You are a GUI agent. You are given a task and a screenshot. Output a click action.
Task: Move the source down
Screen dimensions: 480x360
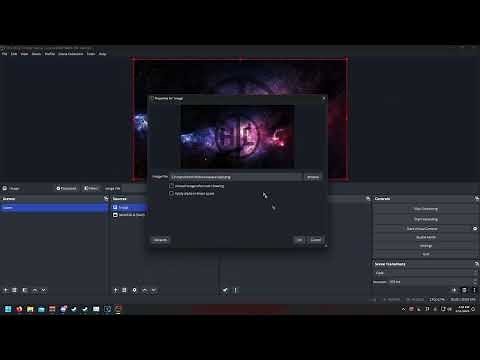tap(154, 290)
